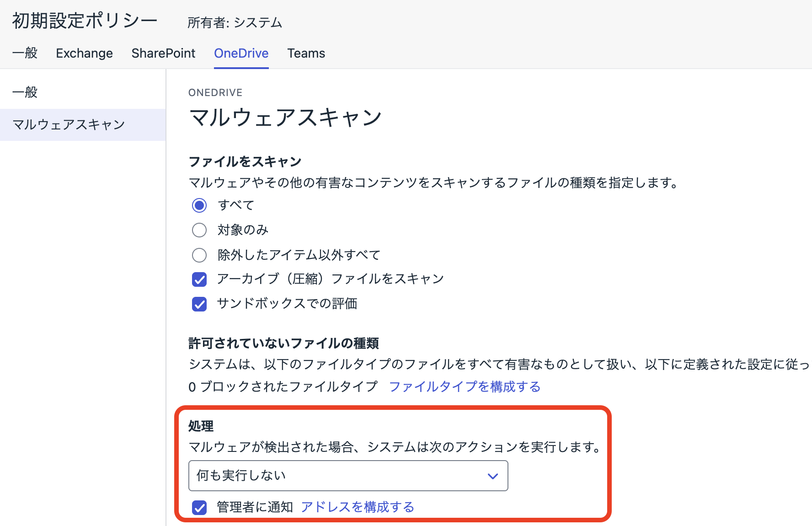
Task: Switch to the Exchange tab
Action: 84,53
